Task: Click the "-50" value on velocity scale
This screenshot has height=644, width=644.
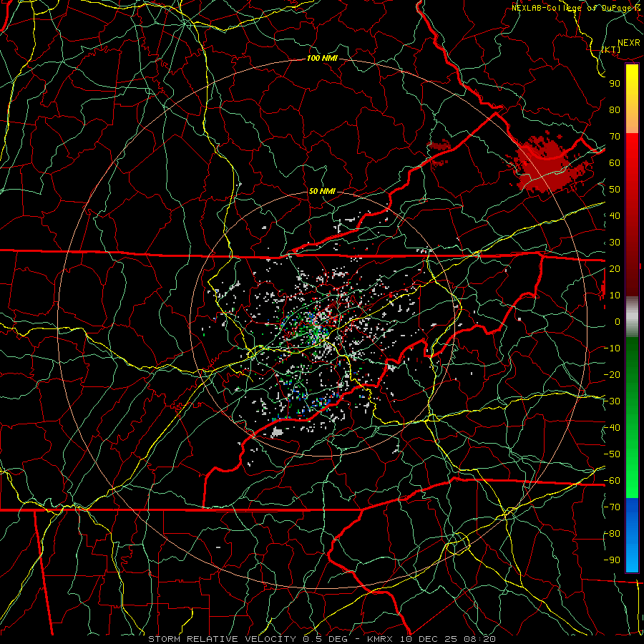Action: click(613, 454)
